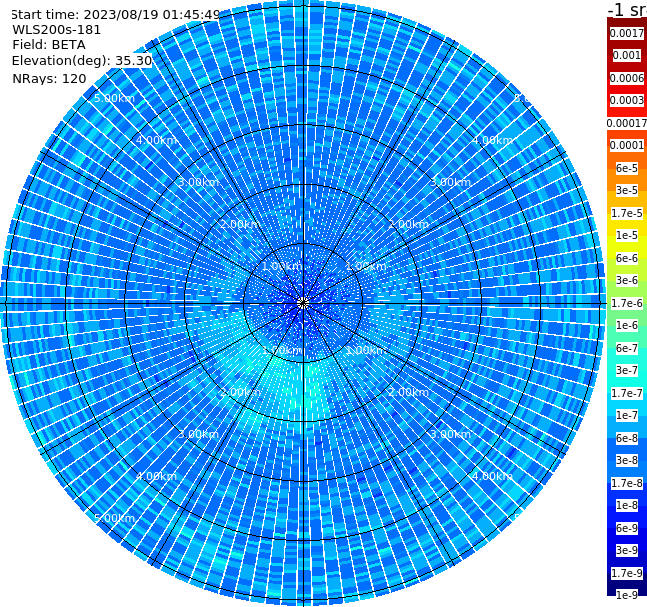The height and width of the screenshot is (607, 647).
Task: Click the 1e-6 color bar tick
Action: tap(627, 325)
